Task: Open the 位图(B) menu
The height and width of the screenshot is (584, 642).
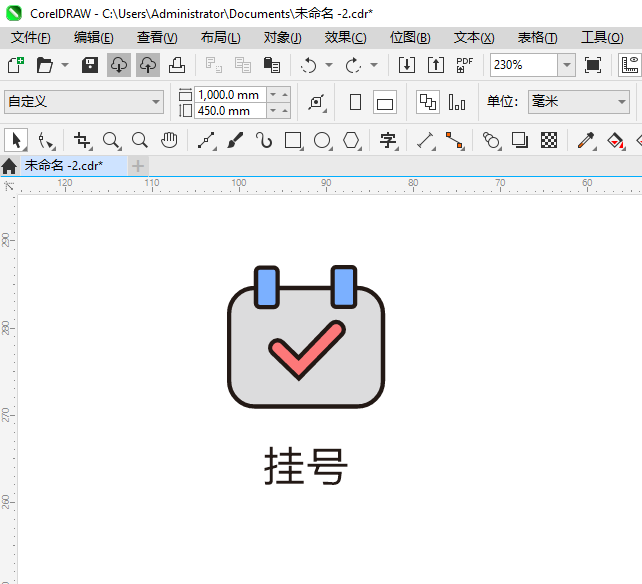Action: pyautogui.click(x=410, y=38)
